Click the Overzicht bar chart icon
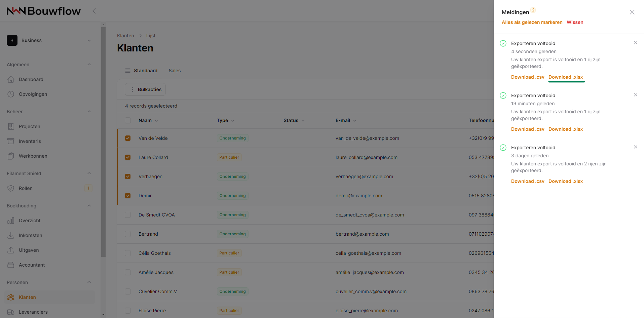The height and width of the screenshot is (318, 644). click(11, 221)
